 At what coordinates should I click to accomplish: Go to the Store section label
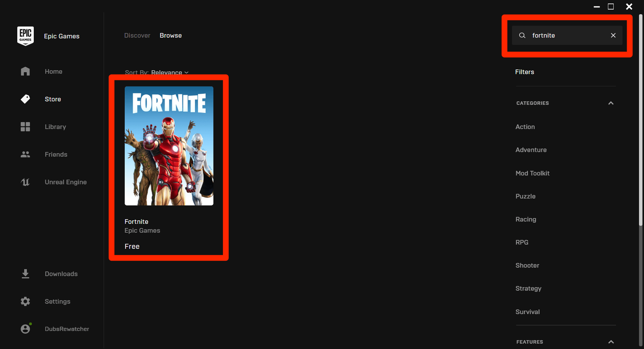tap(53, 99)
